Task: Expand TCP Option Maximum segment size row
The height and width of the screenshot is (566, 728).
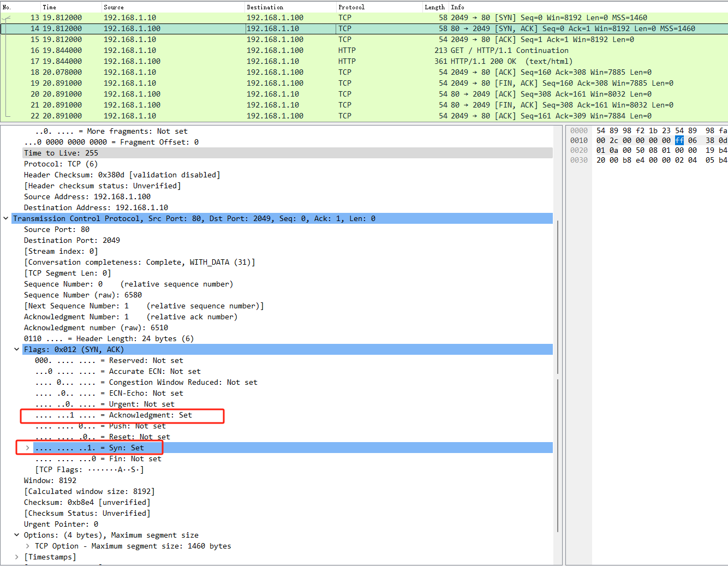Action: [28, 546]
